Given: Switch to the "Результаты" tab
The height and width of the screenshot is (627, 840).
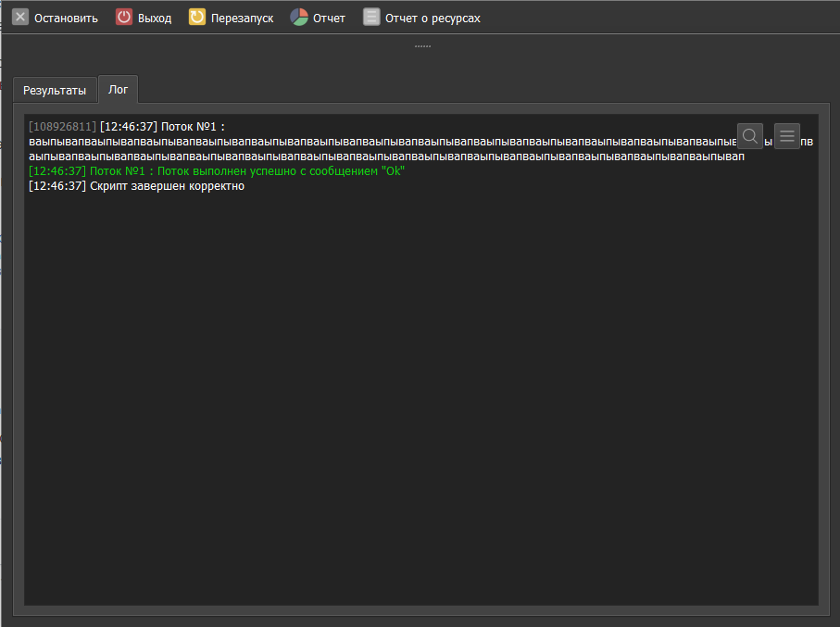Looking at the screenshot, I should 55,90.
